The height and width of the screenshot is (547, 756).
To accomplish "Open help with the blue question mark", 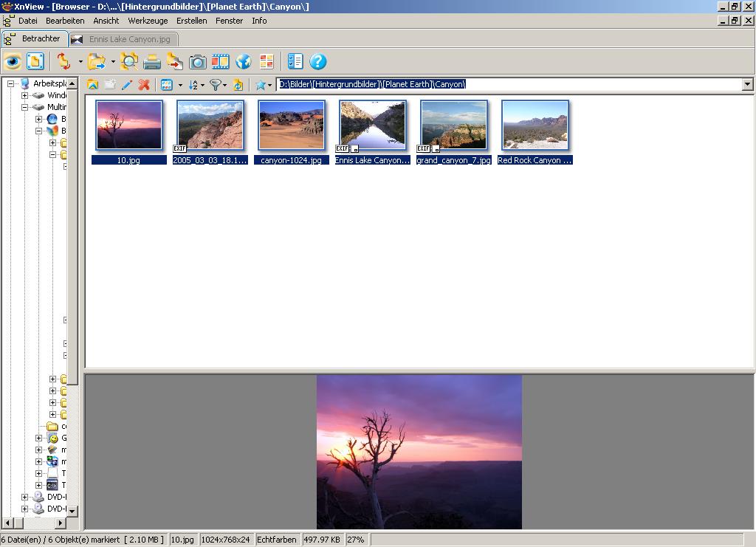I will [317, 61].
